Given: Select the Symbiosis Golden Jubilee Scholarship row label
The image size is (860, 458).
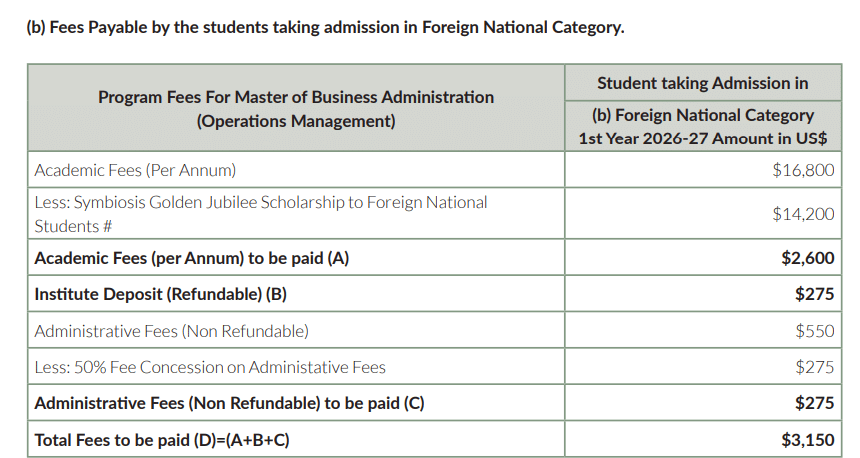Looking at the screenshot, I should 261,213.
